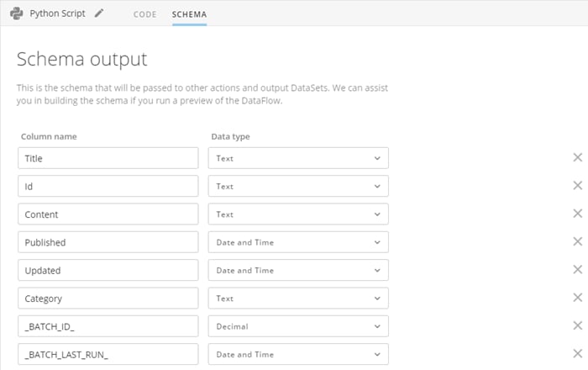Remove the Category column row
Viewport: 588px width, 370px height.
pyautogui.click(x=578, y=298)
